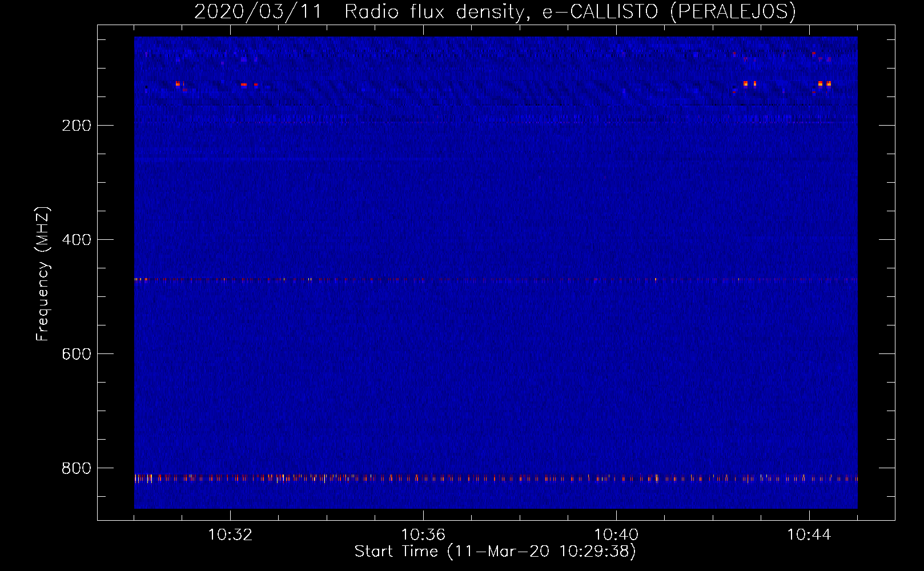Viewport: 924px width, 571px height.
Task: Click the 10:36 time tick label
Action: click(423, 535)
